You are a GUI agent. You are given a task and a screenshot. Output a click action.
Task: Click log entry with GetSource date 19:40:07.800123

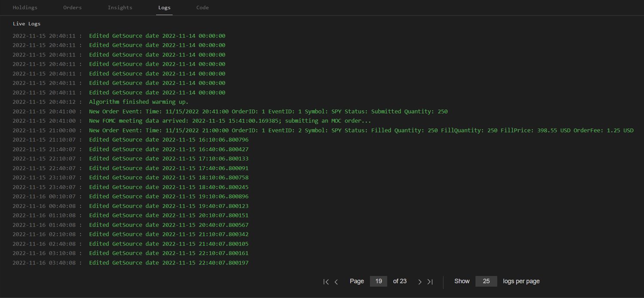169,206
